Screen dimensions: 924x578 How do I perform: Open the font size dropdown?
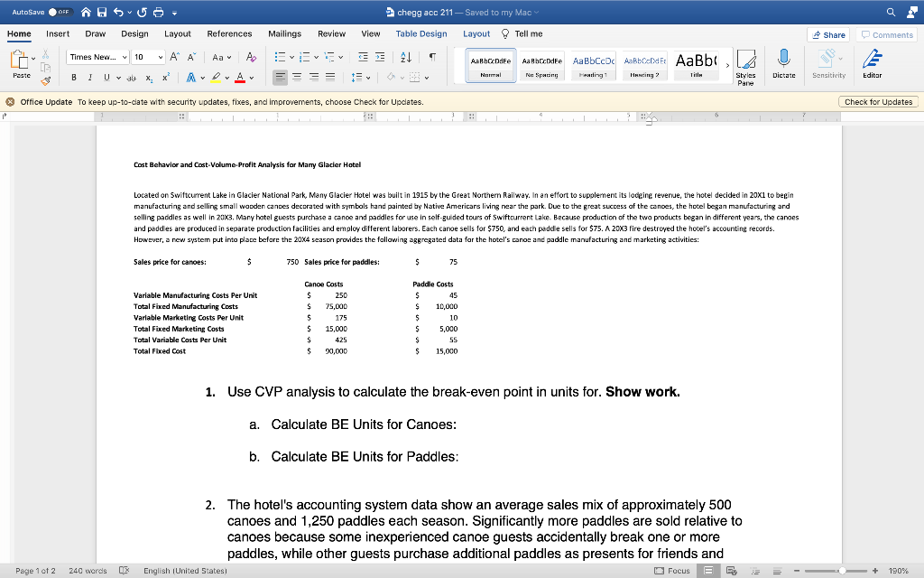161,57
